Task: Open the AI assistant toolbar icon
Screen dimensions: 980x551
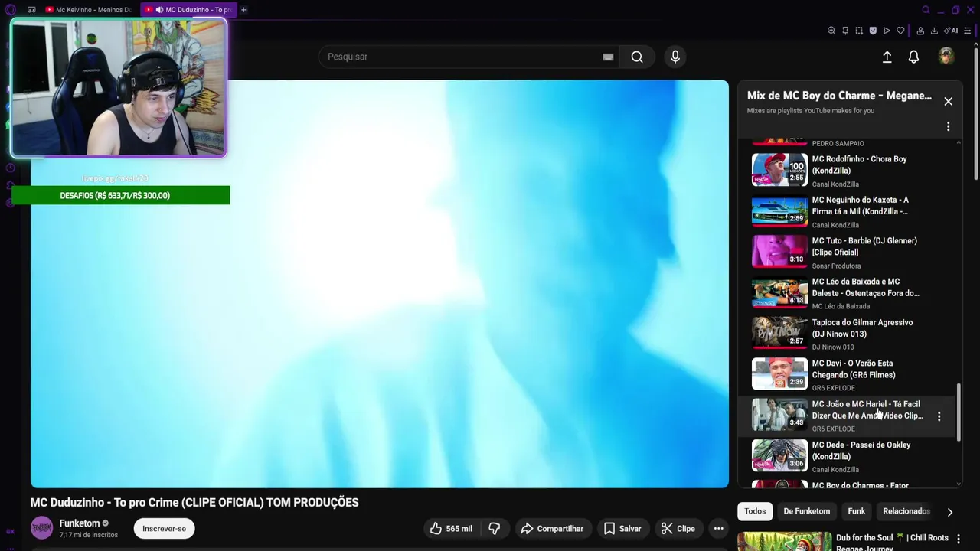Action: [x=951, y=31]
